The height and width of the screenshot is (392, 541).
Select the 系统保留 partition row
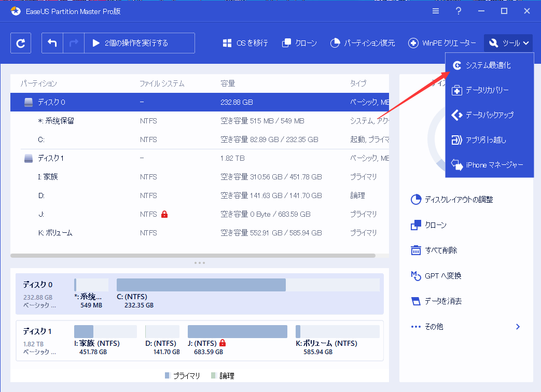(200, 121)
